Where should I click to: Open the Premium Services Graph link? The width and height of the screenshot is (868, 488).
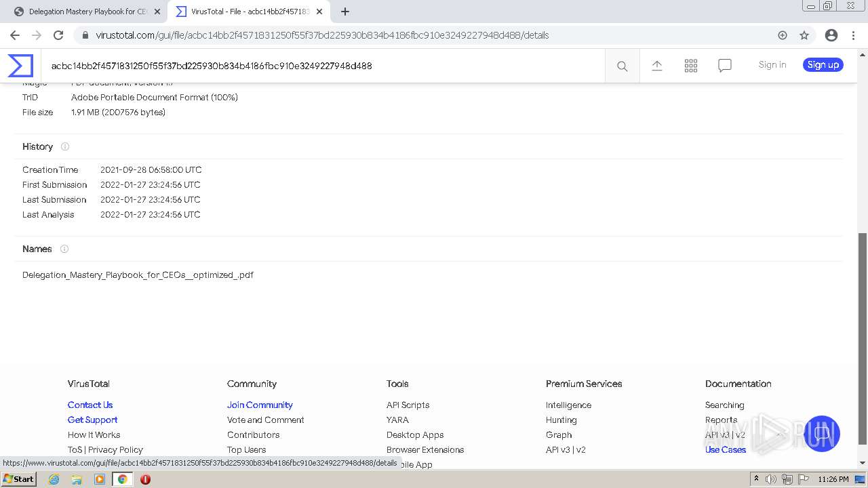559,434
